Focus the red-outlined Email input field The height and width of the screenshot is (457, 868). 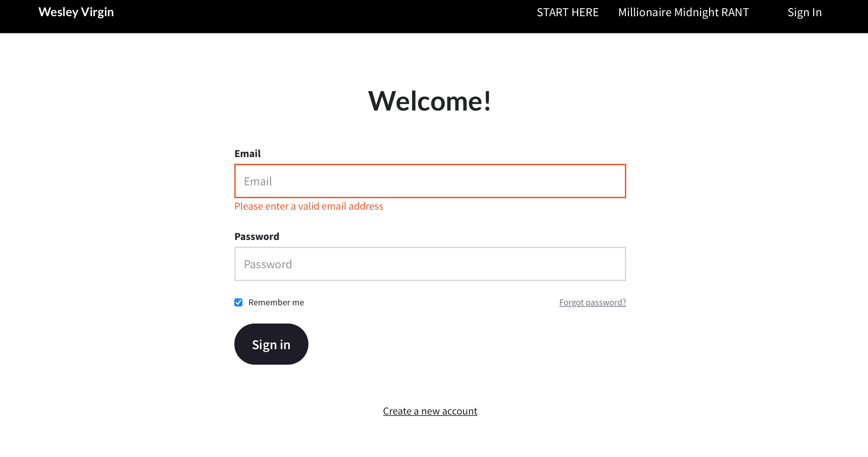coord(430,181)
